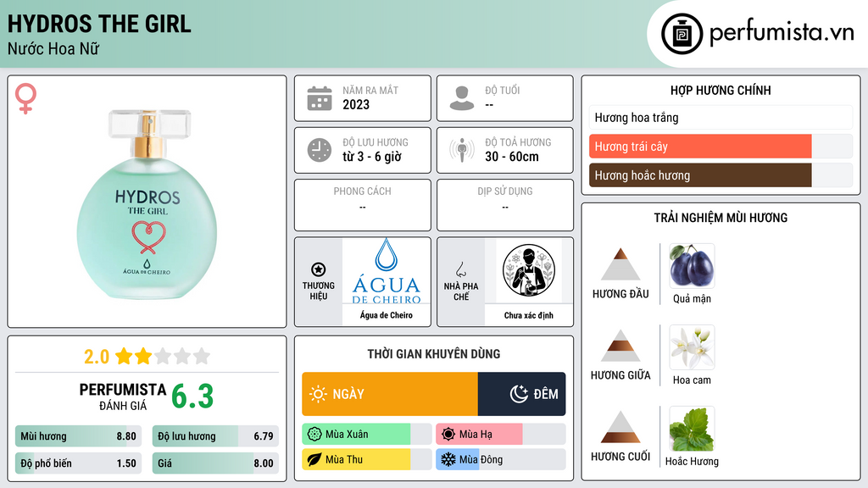Click the Hoa cam blossom note thumbnail
The height and width of the screenshot is (488, 868).
[x=692, y=347]
